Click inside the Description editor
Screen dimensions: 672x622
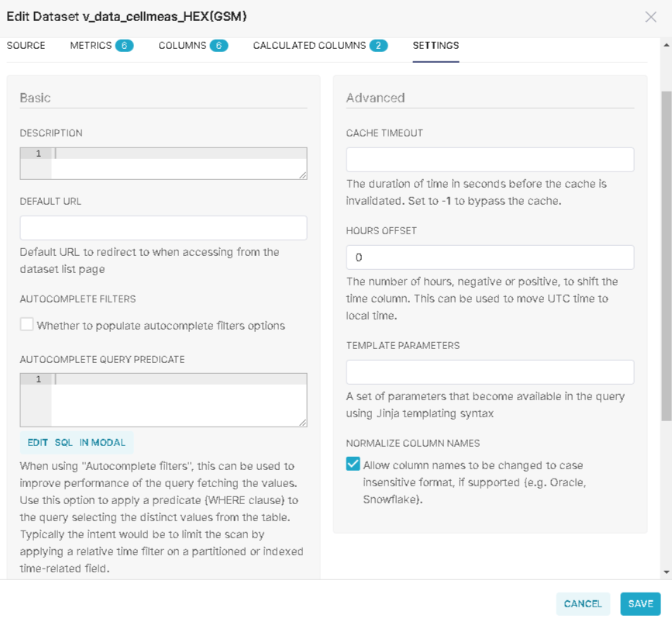pyautogui.click(x=178, y=164)
